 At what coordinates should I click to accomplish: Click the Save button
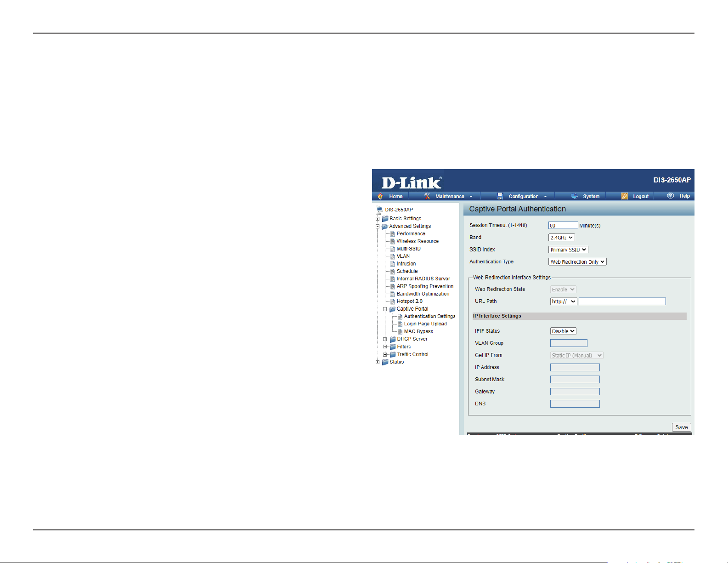(x=682, y=427)
